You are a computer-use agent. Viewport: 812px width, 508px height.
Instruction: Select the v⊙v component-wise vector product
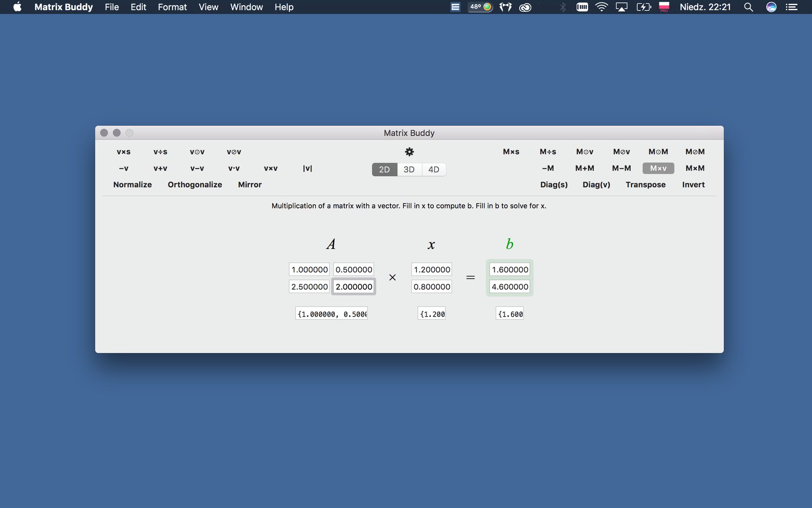coord(197,152)
